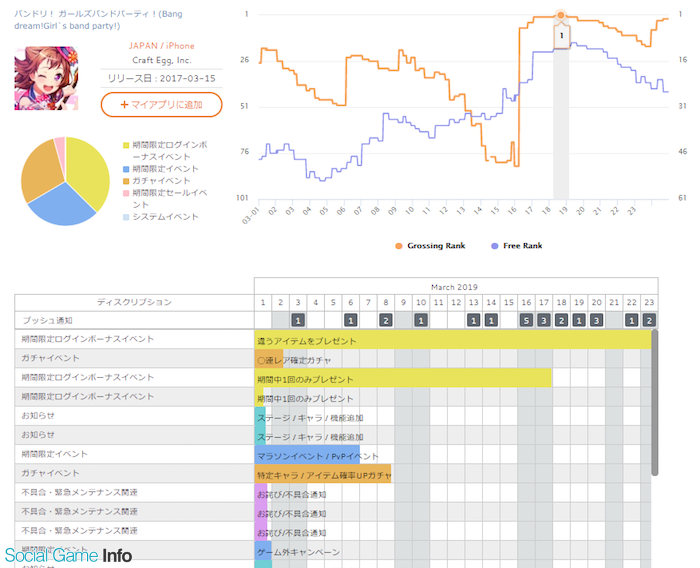The width and height of the screenshot is (700, 568).
Task: Add app via マイアプリに追加 button
Action: (162, 104)
